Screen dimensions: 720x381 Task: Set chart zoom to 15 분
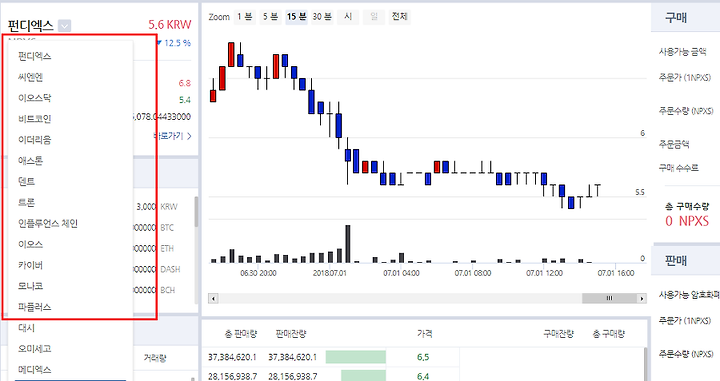click(296, 17)
